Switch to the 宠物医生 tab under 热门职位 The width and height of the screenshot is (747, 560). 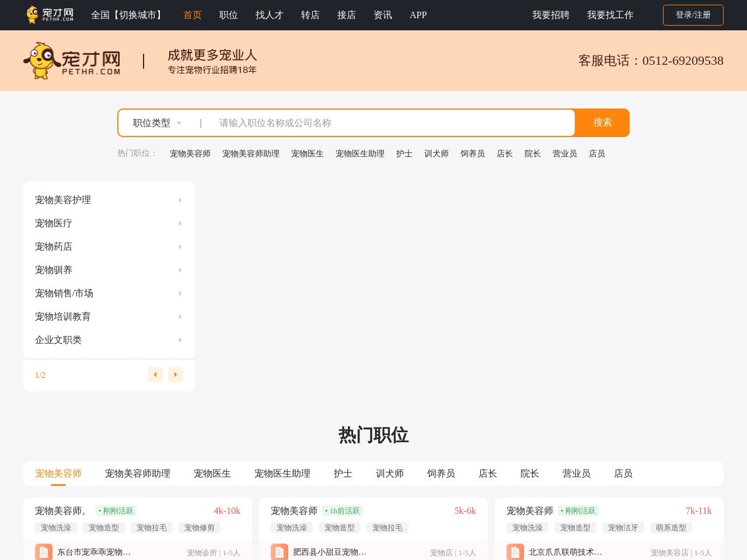tap(212, 474)
